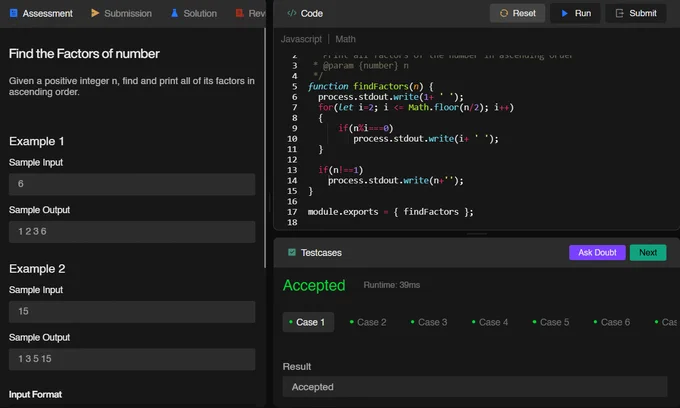Click the Code panel brackets icon
680x408 pixels.
click(x=292, y=13)
